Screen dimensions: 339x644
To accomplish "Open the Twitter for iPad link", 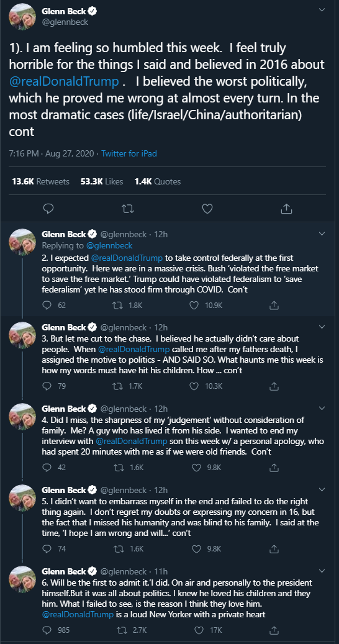I will coord(129,154).
